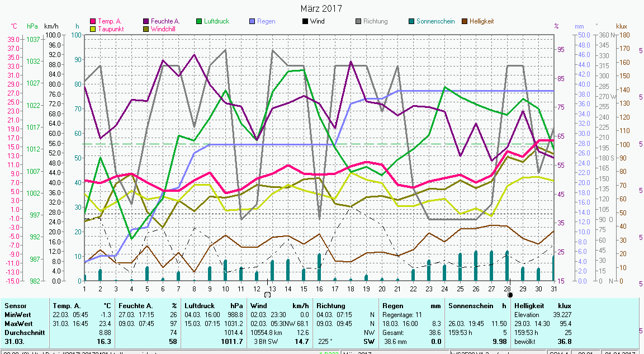
Task: Click the purple Feuchte A. legend swatch
Action: (x=147, y=21)
